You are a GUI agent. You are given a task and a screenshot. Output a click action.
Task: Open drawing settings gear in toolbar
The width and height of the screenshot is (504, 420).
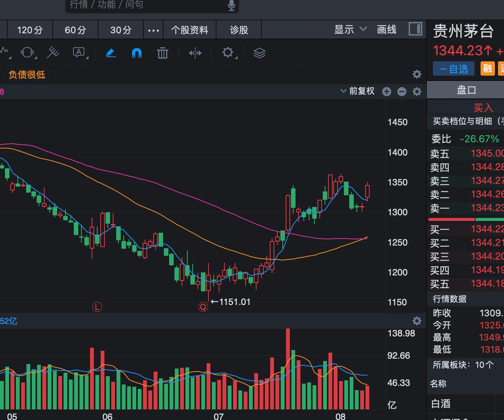click(x=228, y=52)
